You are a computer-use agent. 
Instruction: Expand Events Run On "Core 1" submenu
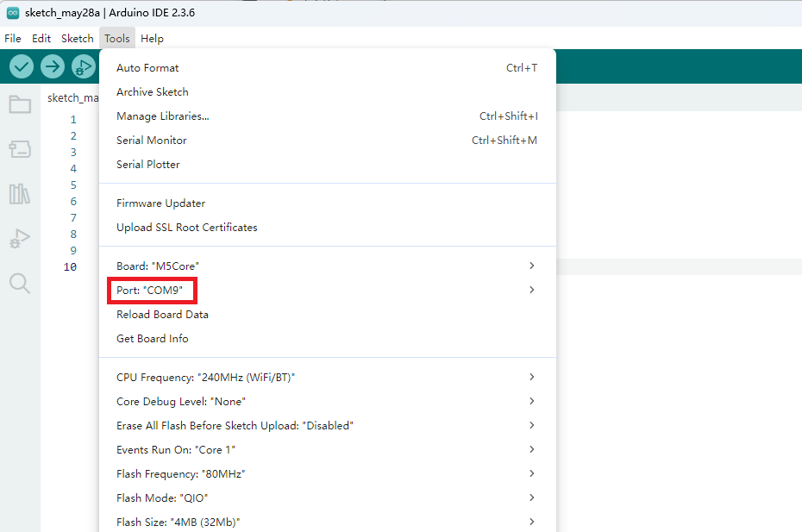[328, 449]
